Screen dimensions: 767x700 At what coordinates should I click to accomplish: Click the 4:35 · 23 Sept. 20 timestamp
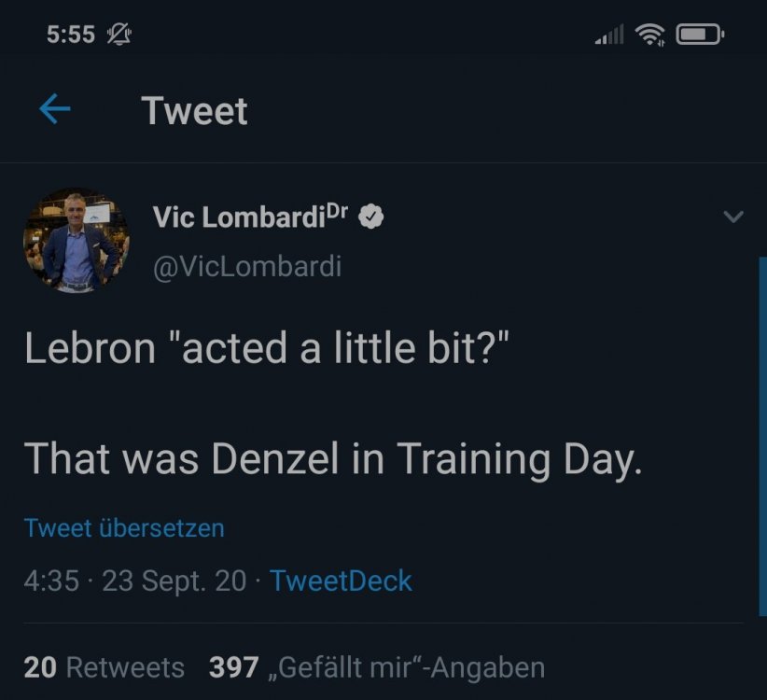point(135,581)
